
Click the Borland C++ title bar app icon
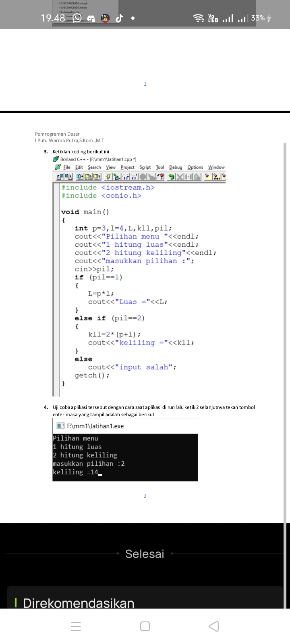(x=56, y=159)
